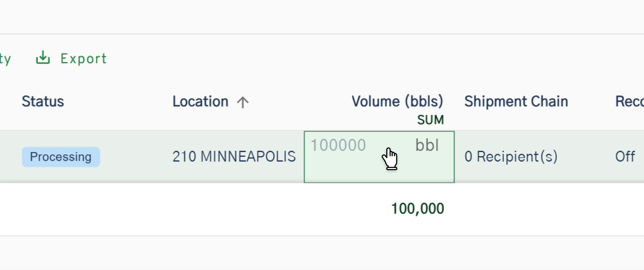Toggle the Off value in the Reco column
The width and height of the screenshot is (644, 270).
[x=625, y=157]
